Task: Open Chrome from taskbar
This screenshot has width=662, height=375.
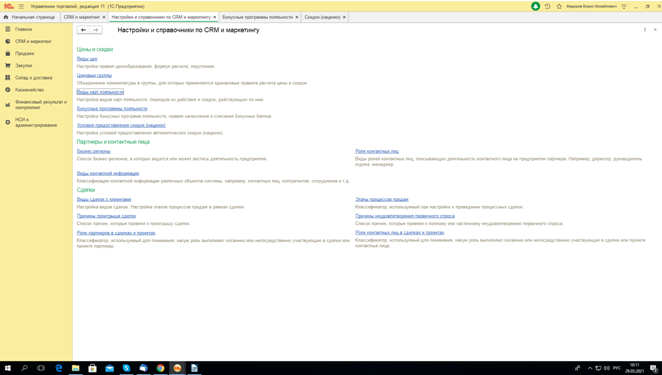Action: pyautogui.click(x=160, y=368)
